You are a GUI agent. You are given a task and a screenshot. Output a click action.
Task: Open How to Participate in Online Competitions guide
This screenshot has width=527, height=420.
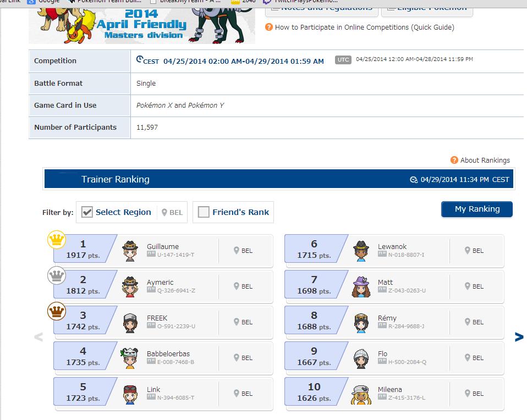364,27
